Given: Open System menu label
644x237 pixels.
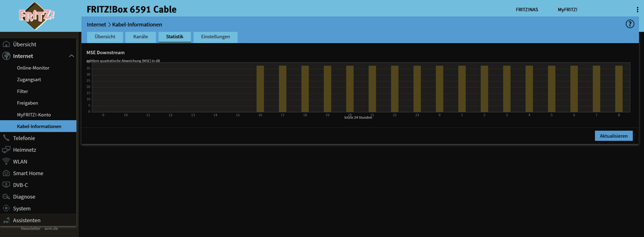Looking at the screenshot, I should 21,209.
